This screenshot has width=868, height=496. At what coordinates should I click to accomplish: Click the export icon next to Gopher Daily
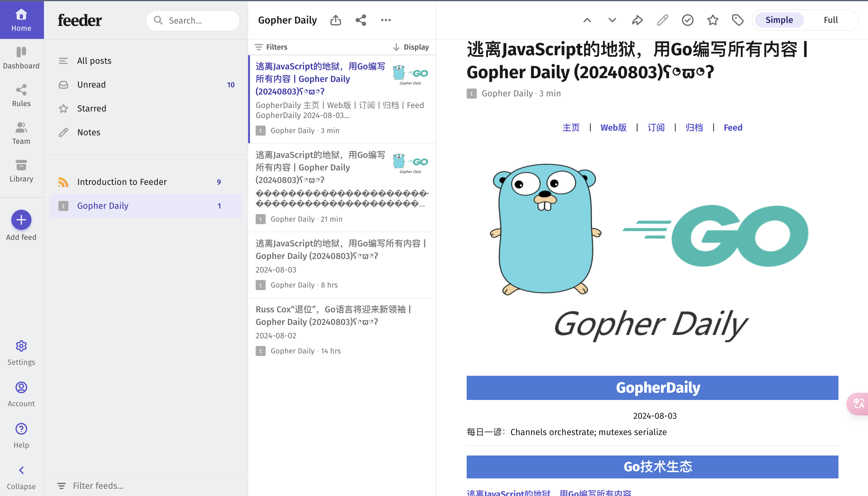[336, 20]
